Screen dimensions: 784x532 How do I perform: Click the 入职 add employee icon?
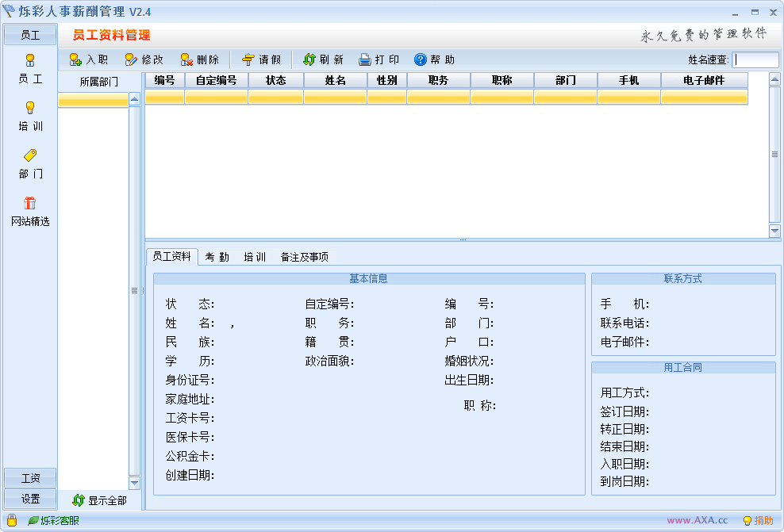click(x=75, y=60)
